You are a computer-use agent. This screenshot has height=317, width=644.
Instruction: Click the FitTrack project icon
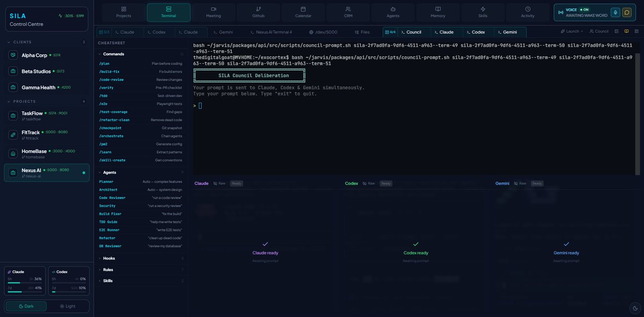click(13, 134)
